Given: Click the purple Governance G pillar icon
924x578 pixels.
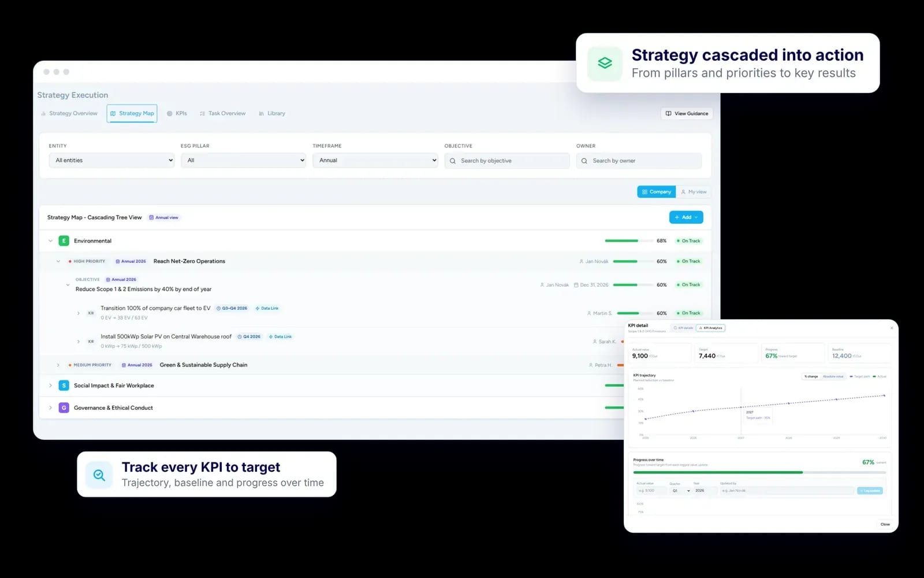Looking at the screenshot, I should (64, 407).
